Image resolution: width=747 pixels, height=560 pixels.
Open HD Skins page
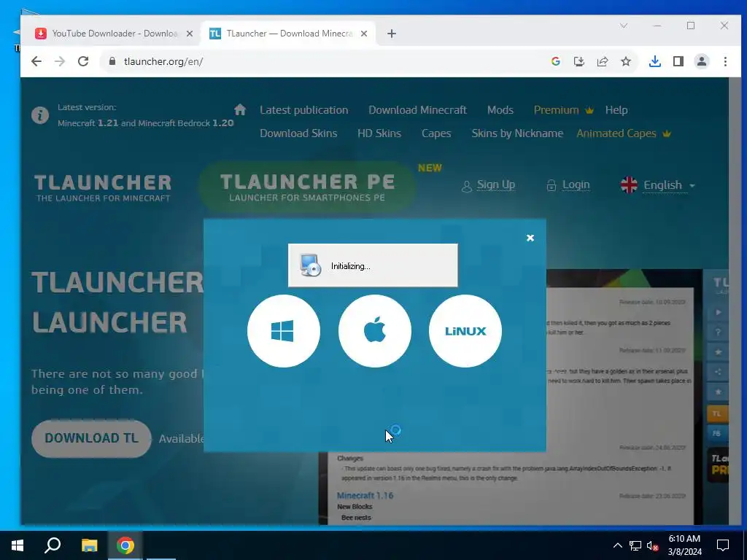click(x=379, y=133)
